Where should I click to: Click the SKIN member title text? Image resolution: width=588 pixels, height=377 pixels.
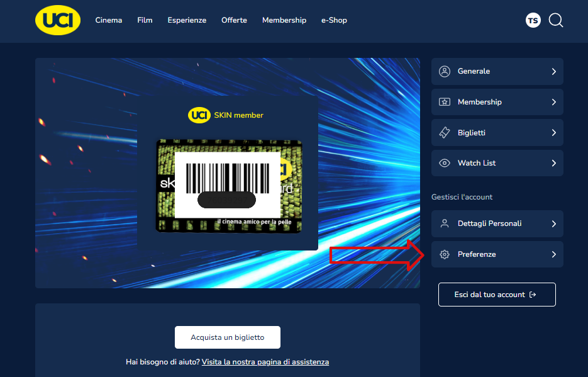point(238,115)
